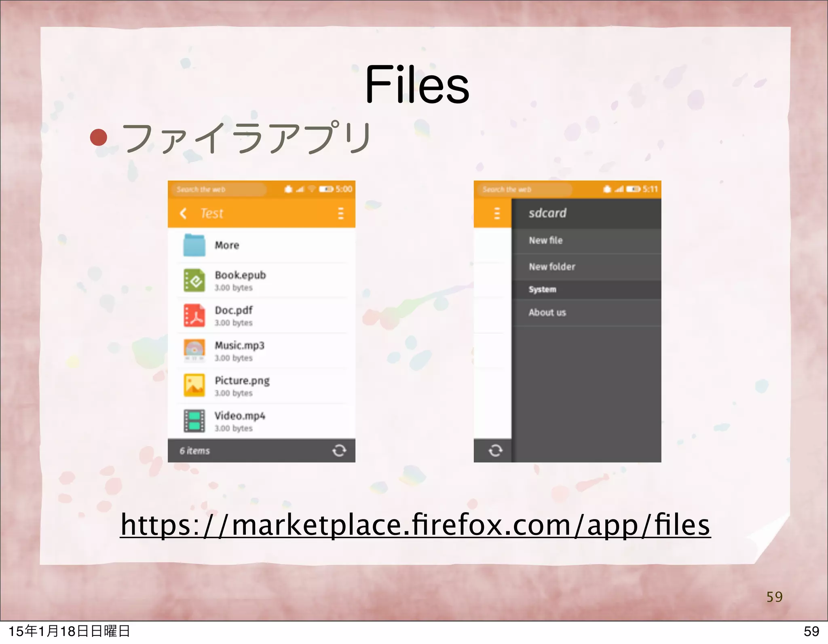Select the Picture.png image icon
Viewport: 828px width, 644px height.
pos(194,385)
